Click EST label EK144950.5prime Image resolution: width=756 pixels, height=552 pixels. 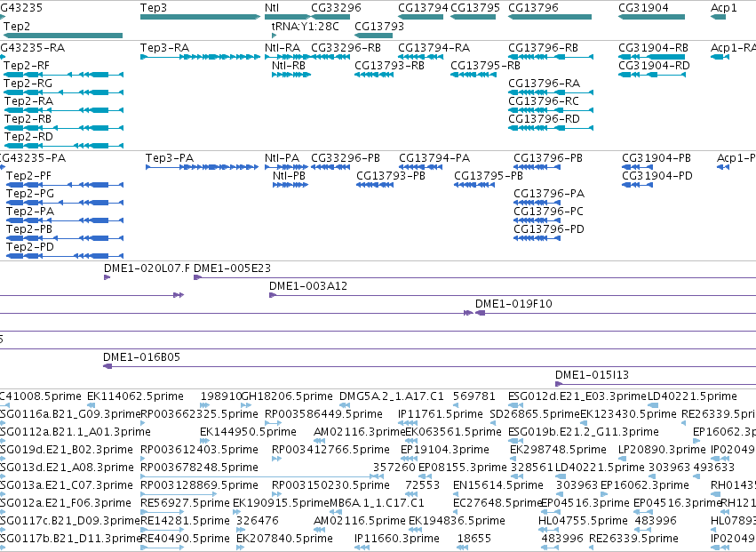(x=249, y=432)
